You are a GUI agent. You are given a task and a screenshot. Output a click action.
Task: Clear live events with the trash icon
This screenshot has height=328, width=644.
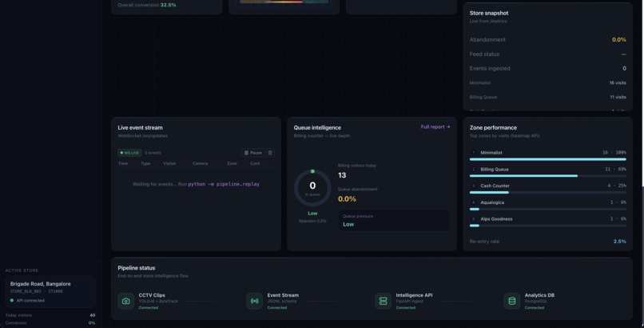270,153
